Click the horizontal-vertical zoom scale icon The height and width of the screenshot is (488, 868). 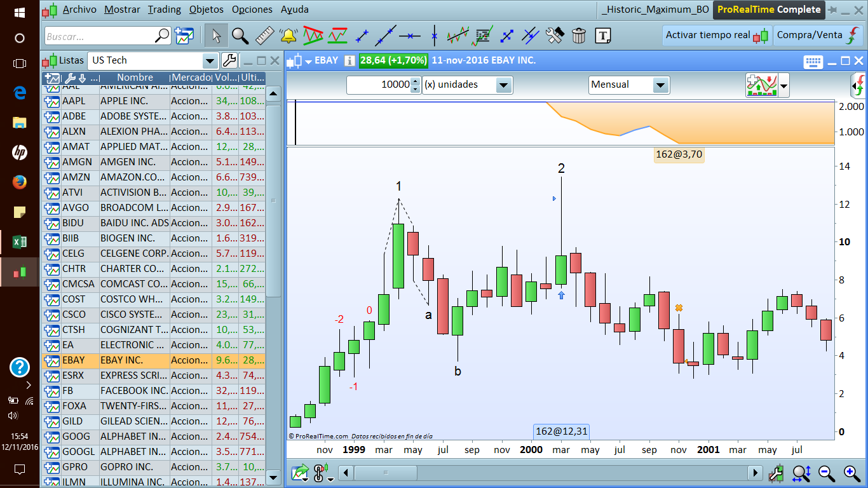(x=801, y=473)
